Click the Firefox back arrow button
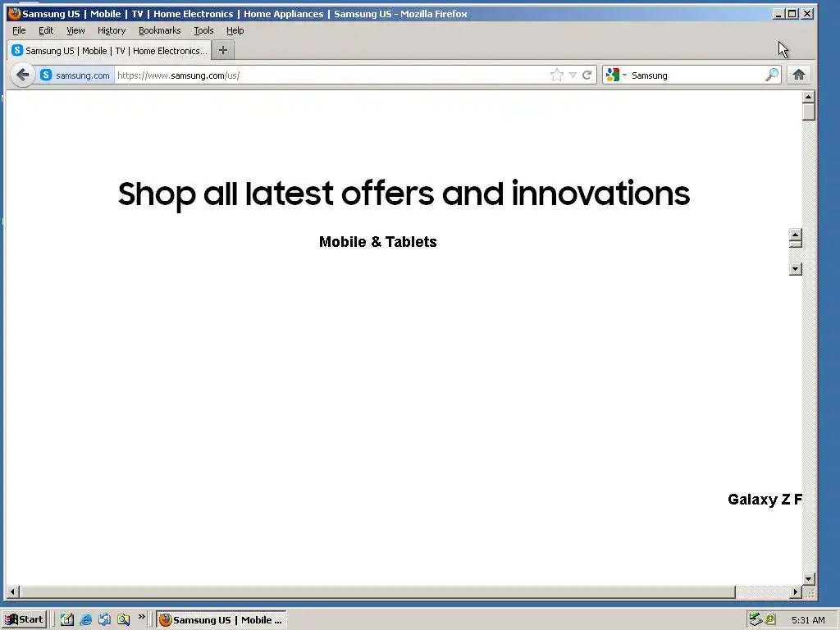840x630 pixels. tap(22, 75)
